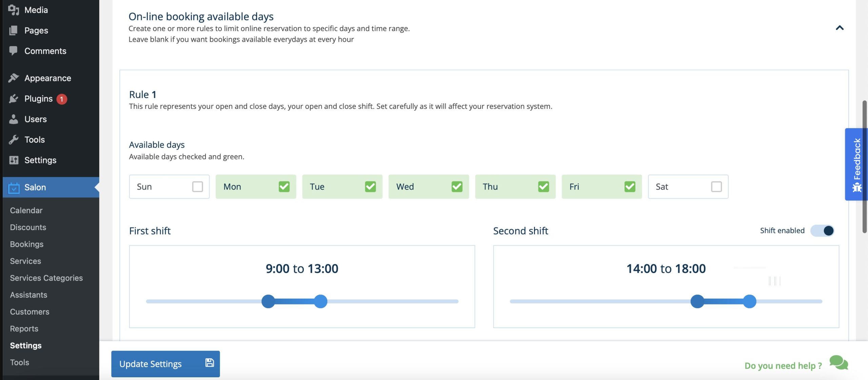Collapse the On-line booking available days section
Image resolution: width=868 pixels, height=380 pixels.
pos(840,28)
